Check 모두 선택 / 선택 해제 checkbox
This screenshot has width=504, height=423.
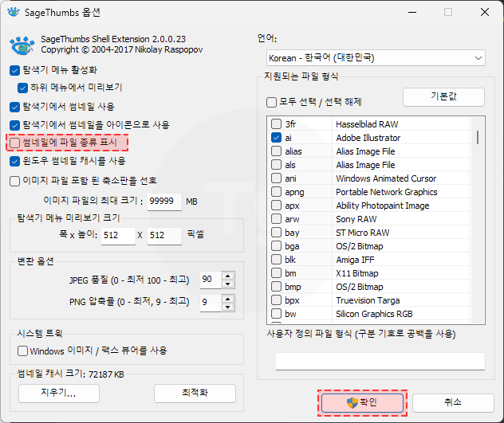pyautogui.click(x=271, y=103)
